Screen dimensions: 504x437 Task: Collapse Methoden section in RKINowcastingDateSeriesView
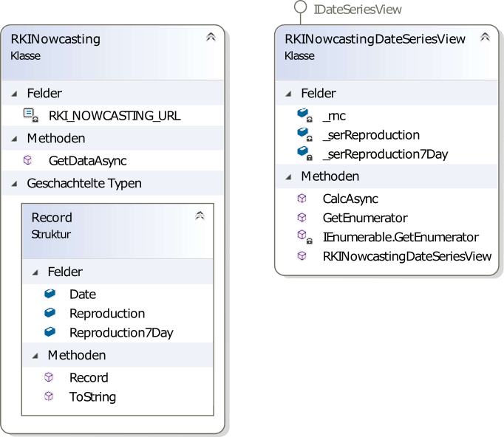[x=288, y=177]
